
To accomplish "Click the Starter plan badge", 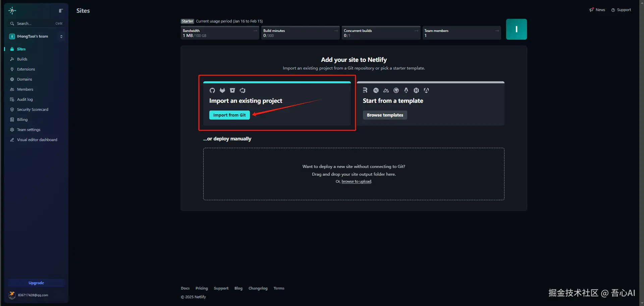I will [x=187, y=21].
